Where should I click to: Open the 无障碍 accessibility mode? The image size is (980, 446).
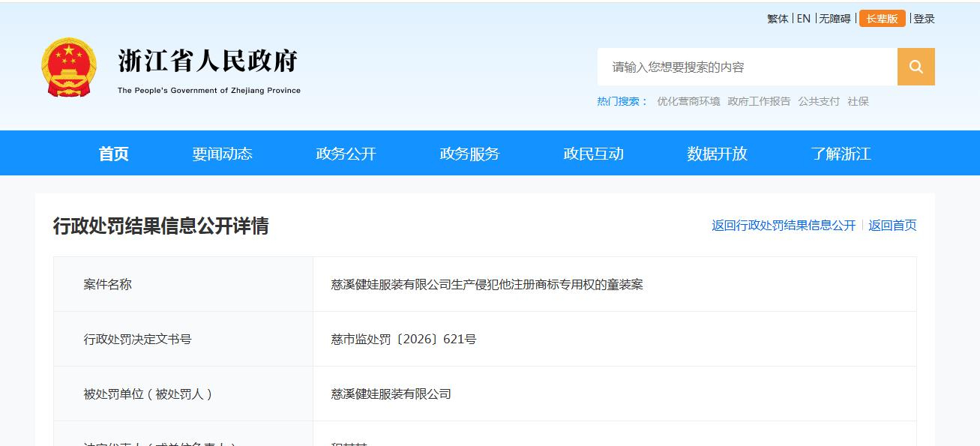[x=835, y=19]
